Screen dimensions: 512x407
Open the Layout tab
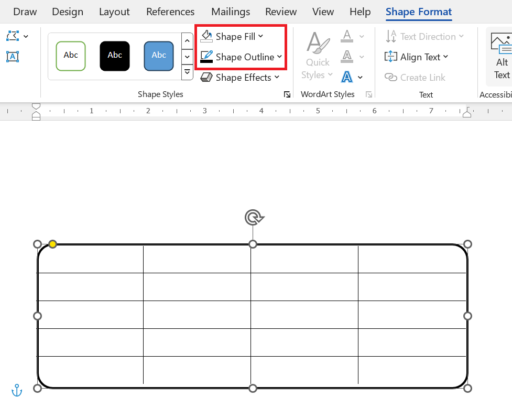click(x=114, y=12)
